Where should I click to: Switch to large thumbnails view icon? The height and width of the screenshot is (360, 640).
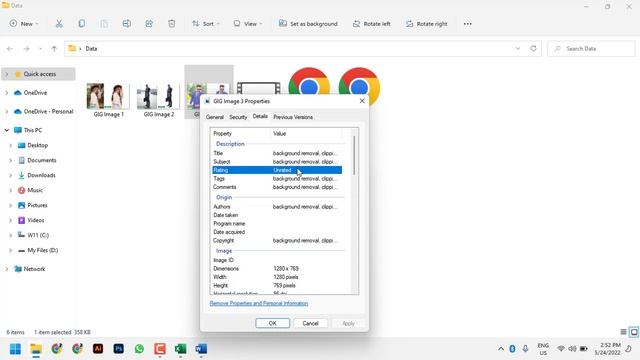(633, 332)
